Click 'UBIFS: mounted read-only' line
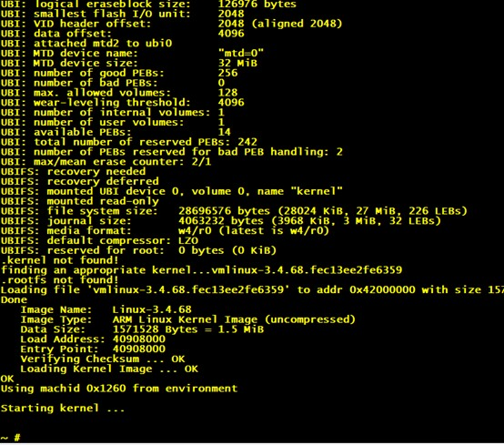 click(x=80, y=201)
